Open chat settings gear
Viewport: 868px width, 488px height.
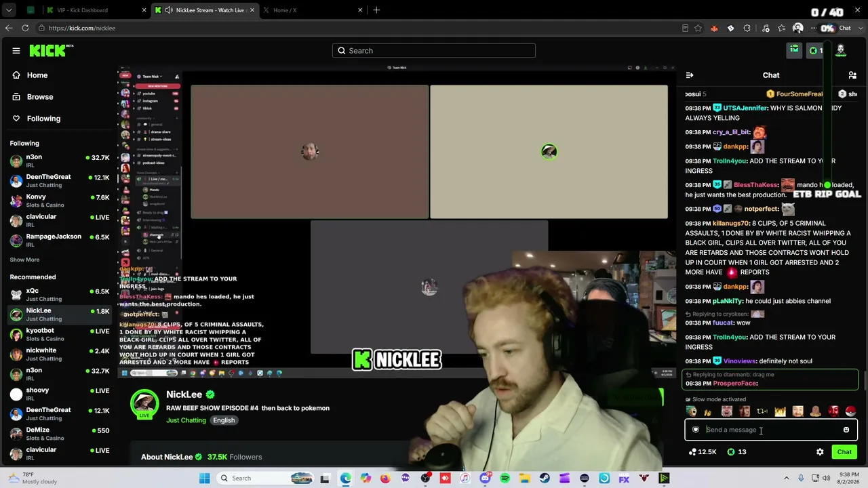click(820, 452)
